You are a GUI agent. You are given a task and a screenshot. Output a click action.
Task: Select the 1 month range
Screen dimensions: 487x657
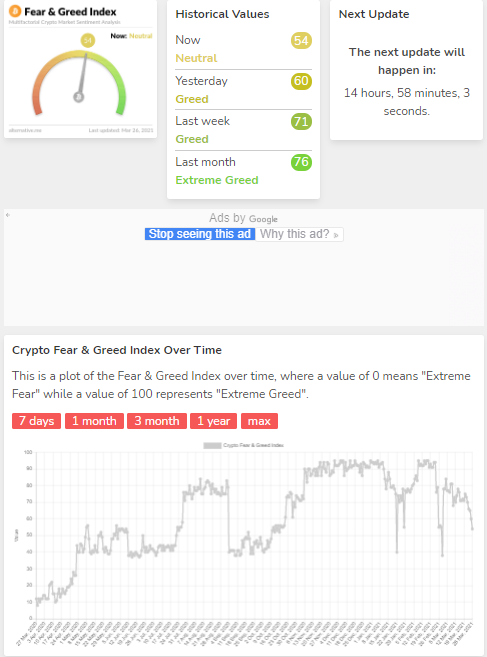pos(94,421)
